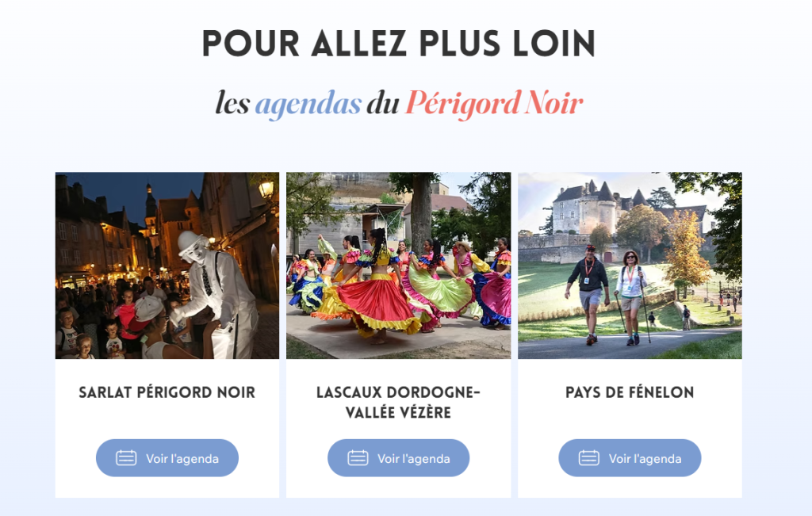812x516 pixels.
Task: Click the lit street lamp in Sarlat photo
Action: (x=266, y=189)
